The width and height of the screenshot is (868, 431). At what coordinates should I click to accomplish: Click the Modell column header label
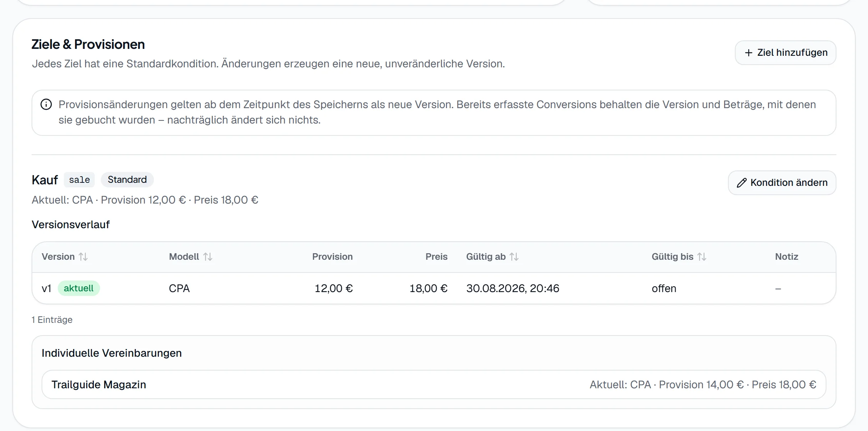184,257
